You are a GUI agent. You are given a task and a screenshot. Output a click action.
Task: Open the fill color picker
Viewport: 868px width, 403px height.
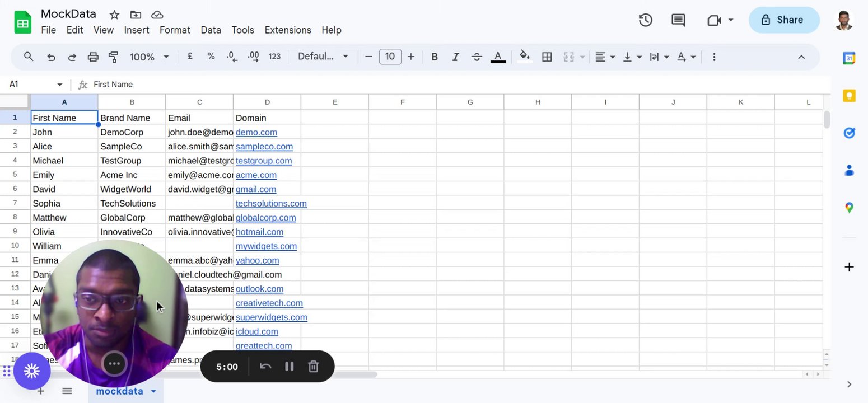525,57
